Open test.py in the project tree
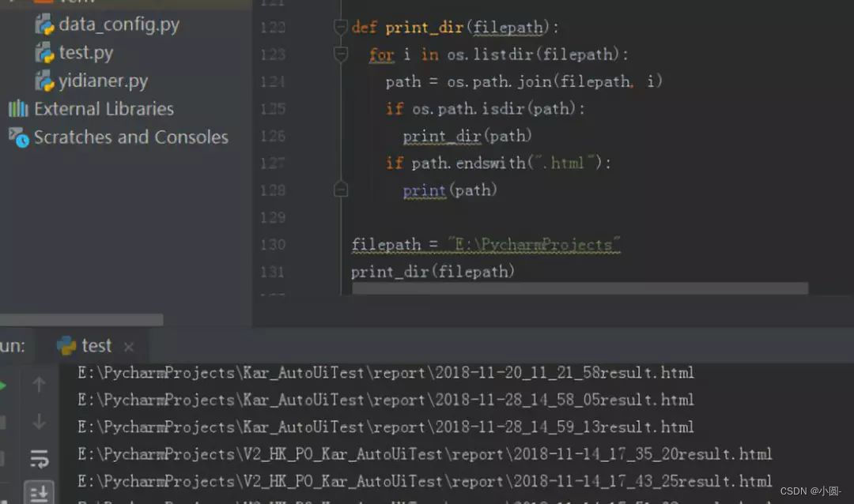The image size is (854, 504). click(x=85, y=53)
